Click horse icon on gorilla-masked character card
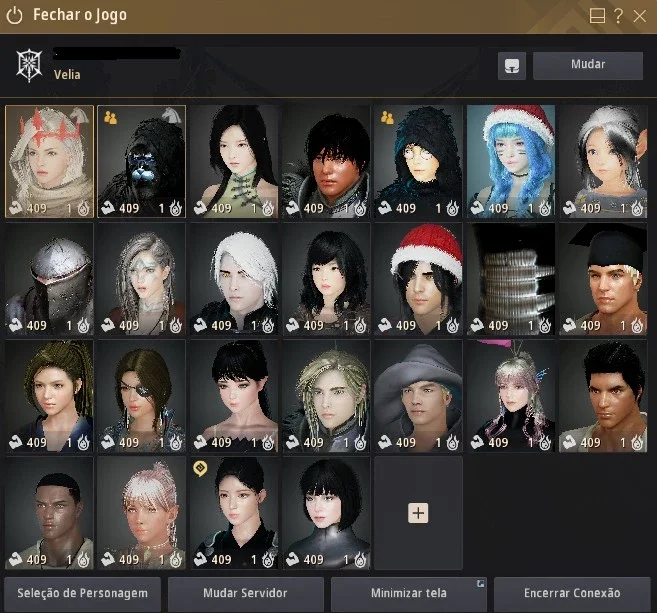This screenshot has width=657, height=613. click(172, 115)
